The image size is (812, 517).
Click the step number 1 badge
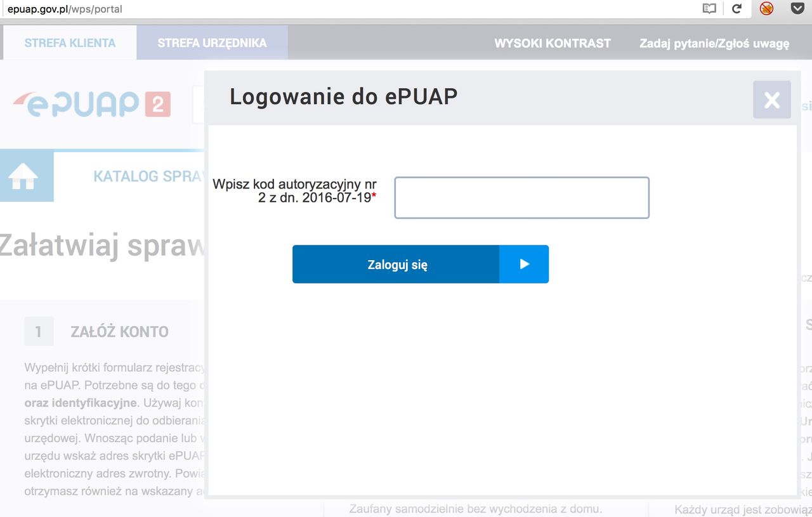tap(39, 331)
